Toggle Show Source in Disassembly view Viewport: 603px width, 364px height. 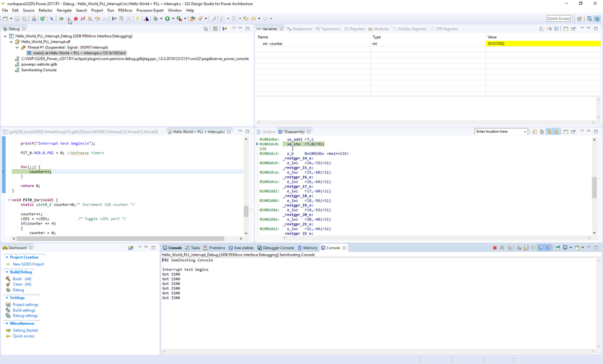tap(556, 132)
